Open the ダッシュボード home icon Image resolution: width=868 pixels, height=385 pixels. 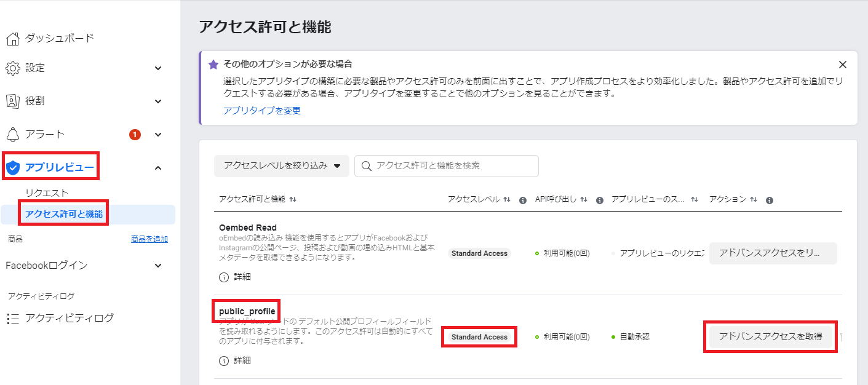coord(13,39)
